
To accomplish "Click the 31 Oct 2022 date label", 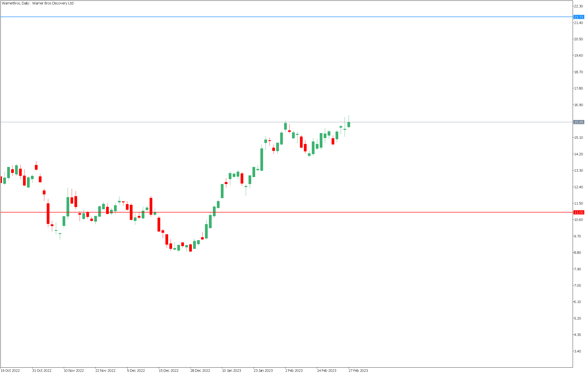I will tap(42, 370).
